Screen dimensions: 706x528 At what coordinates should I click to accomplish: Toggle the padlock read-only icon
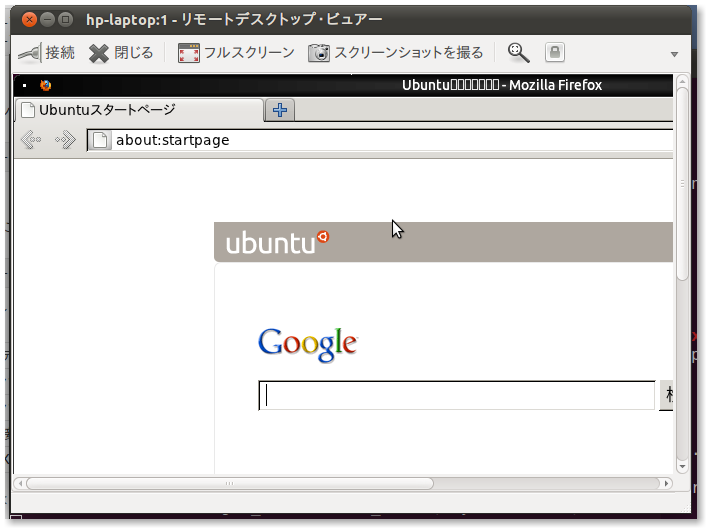click(x=555, y=52)
